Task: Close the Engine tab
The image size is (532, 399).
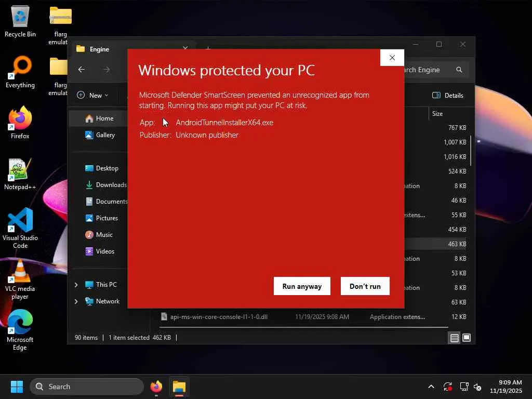Action: point(185,48)
